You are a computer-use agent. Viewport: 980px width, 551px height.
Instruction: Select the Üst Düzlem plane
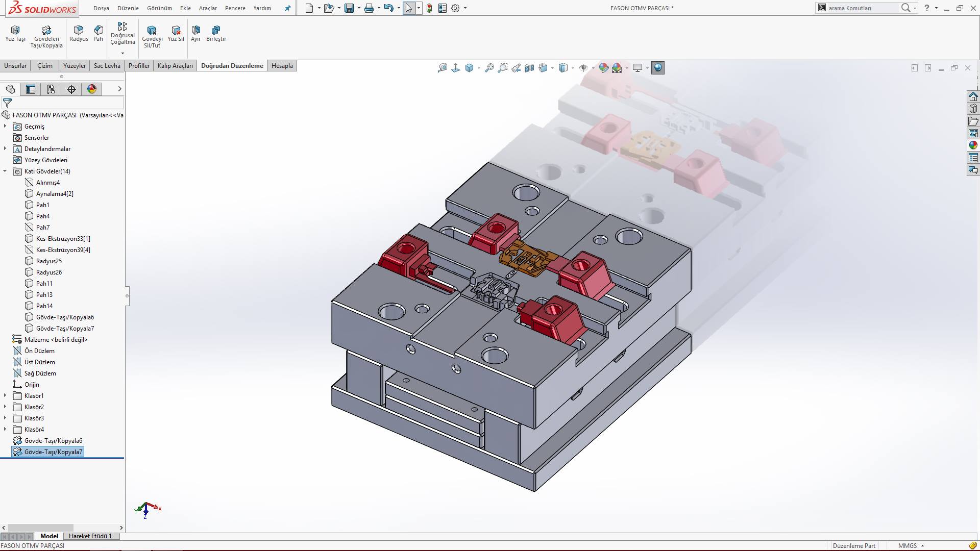tap(40, 362)
